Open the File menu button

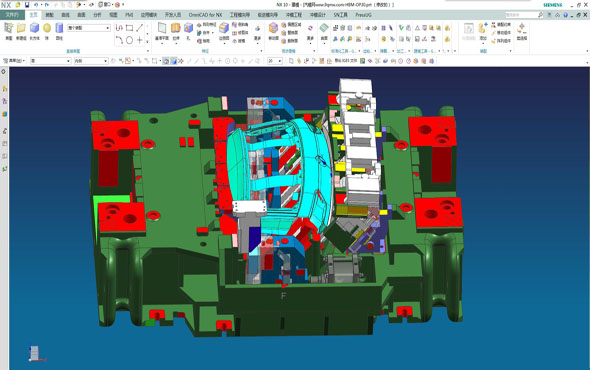pyautogui.click(x=12, y=15)
